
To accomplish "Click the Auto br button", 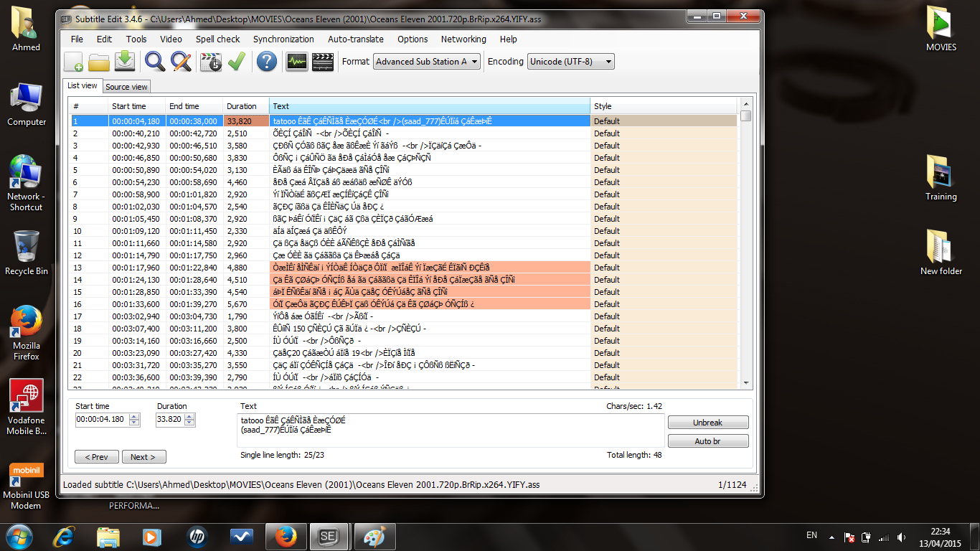I will tap(708, 441).
